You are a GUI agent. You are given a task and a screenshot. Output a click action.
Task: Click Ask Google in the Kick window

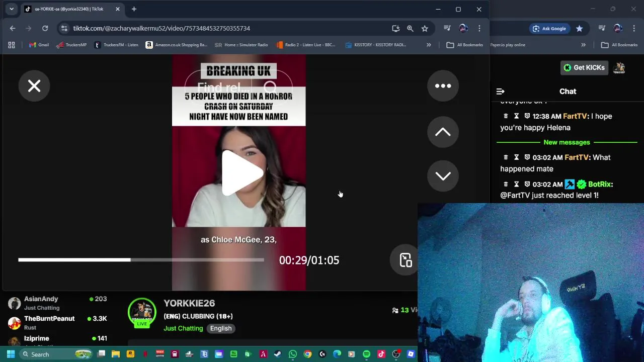(549, 29)
